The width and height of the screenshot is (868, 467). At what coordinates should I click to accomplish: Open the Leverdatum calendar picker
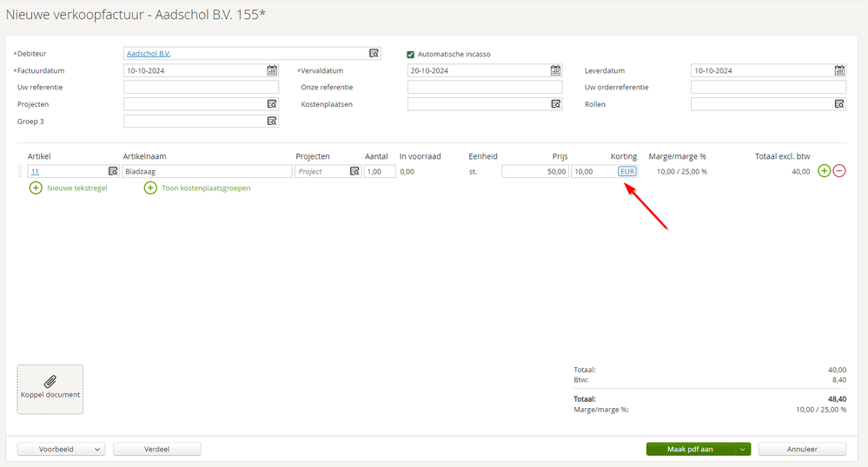(x=840, y=70)
